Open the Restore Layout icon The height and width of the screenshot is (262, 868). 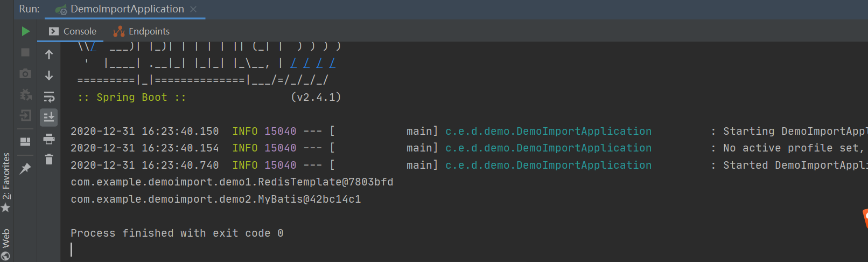[x=25, y=142]
